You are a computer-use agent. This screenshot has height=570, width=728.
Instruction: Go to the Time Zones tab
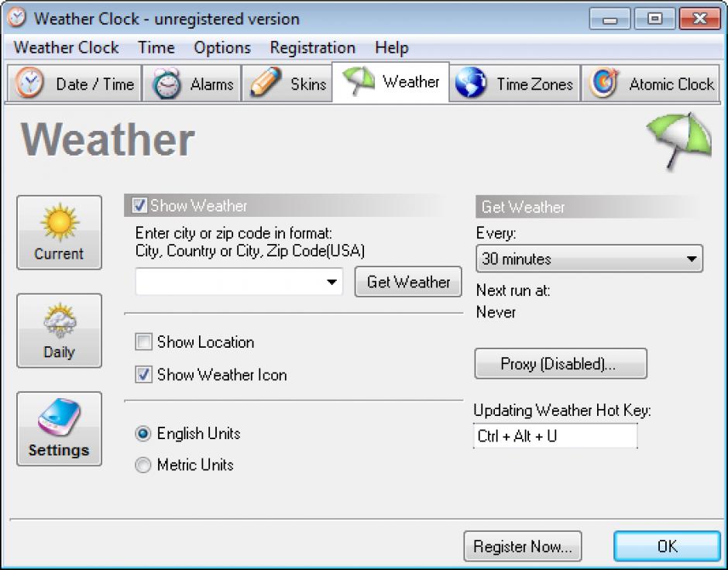click(515, 84)
